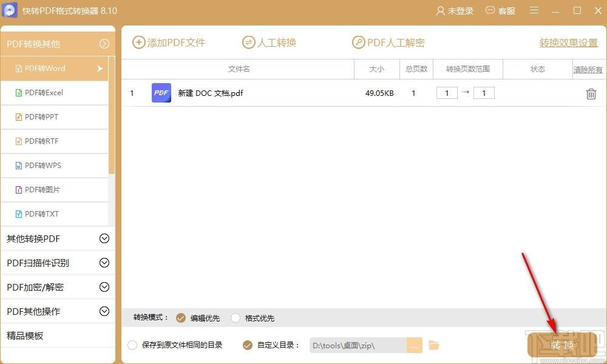Image resolution: width=607 pixels, height=364 pixels.
Task: Click the 总页数 column header
Action: click(x=416, y=69)
